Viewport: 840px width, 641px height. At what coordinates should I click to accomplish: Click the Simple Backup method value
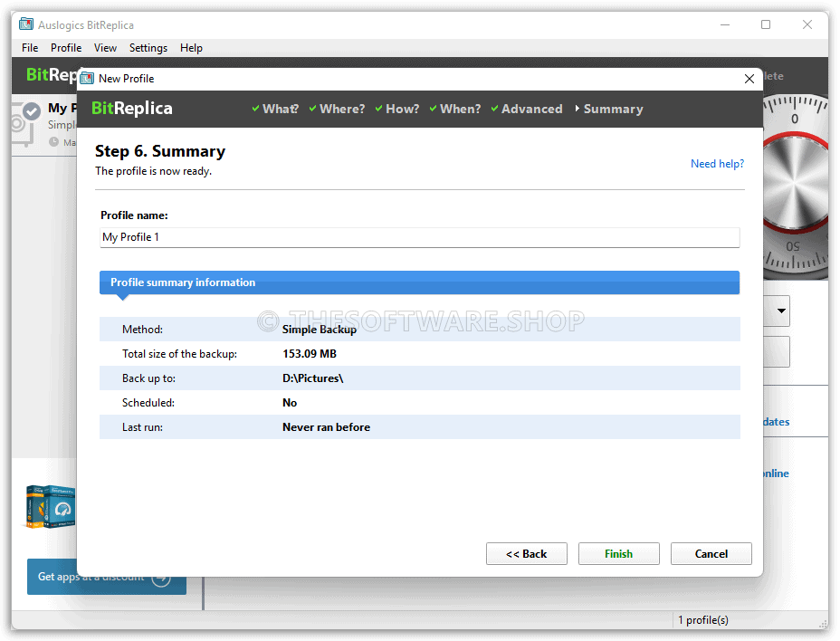(x=320, y=330)
